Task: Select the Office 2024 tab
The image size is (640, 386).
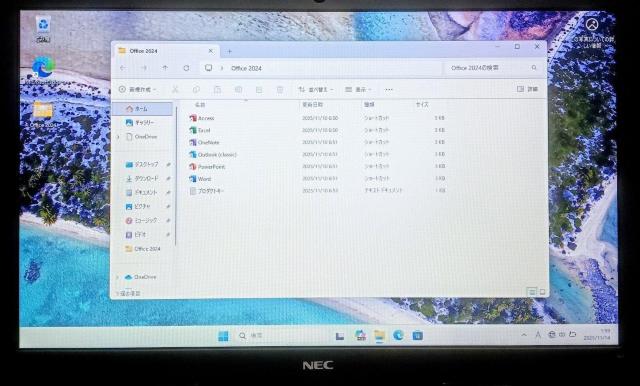Action: [x=165, y=51]
